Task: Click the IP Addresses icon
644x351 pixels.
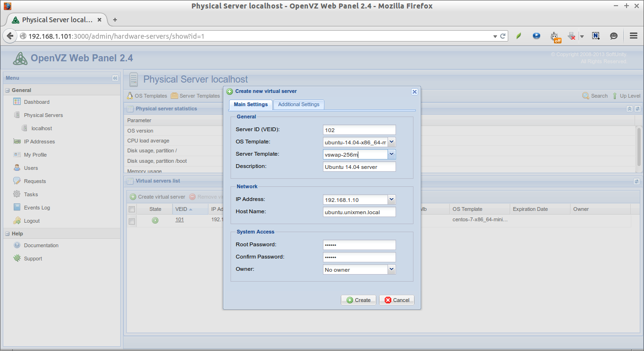Action: coord(17,142)
